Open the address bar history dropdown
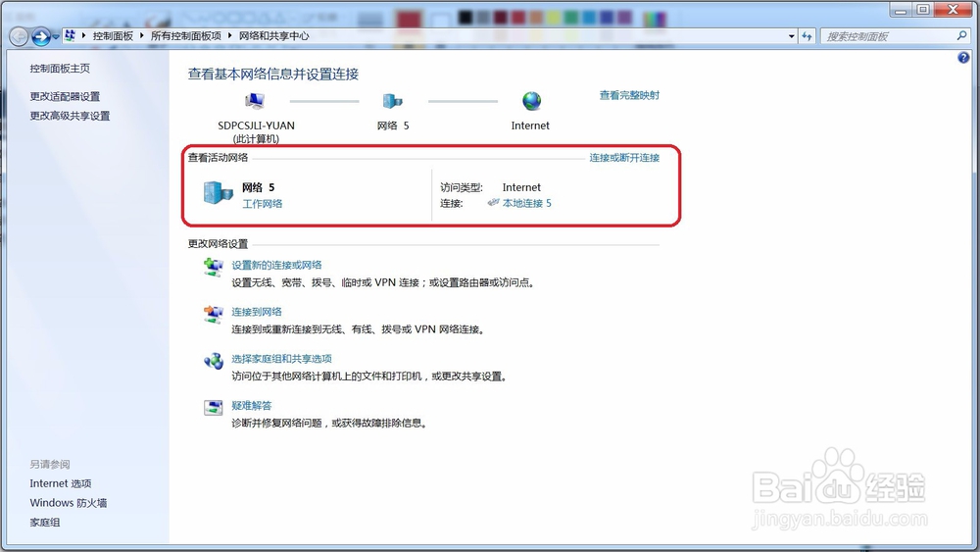The width and height of the screenshot is (980, 552). click(x=791, y=36)
